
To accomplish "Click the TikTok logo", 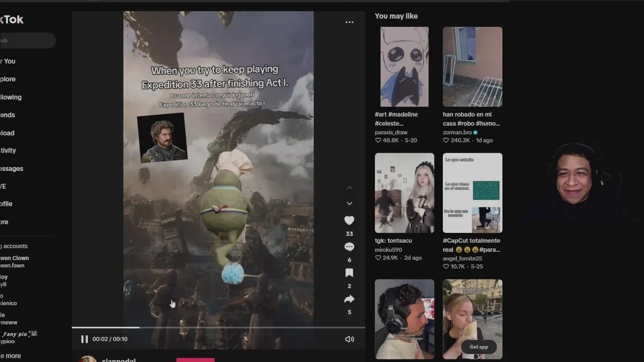I will [12, 20].
